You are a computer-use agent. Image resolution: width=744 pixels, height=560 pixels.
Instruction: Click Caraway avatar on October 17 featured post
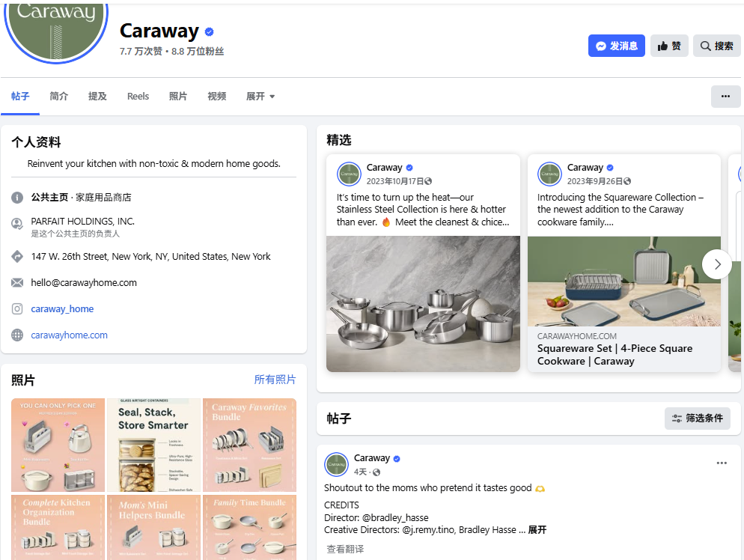[350, 174]
